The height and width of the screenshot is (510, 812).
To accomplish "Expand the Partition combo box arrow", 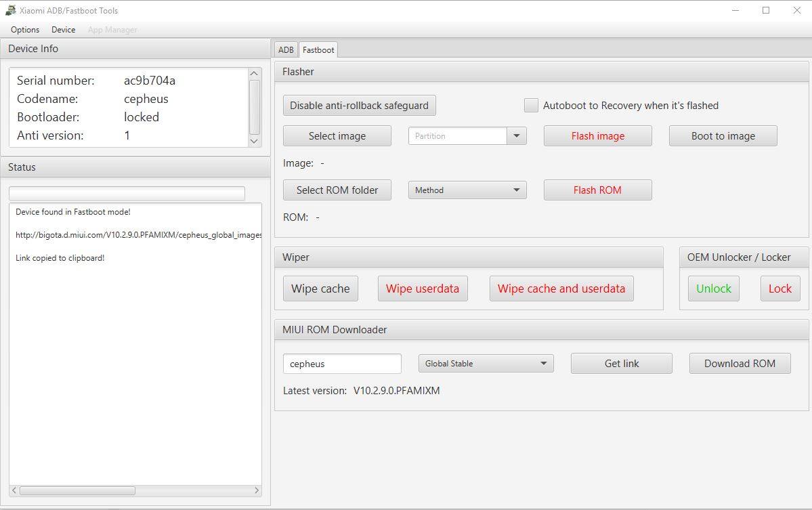I will pyautogui.click(x=516, y=135).
